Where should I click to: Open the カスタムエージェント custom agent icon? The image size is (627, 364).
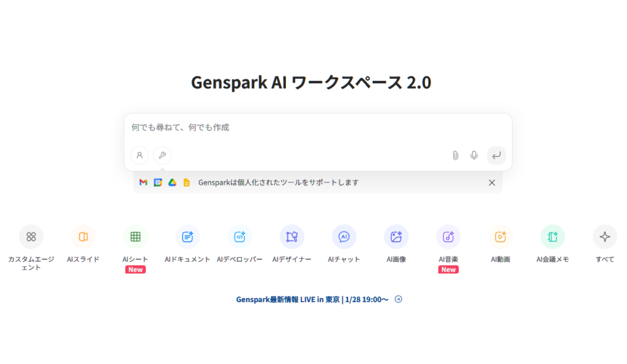pyautogui.click(x=31, y=237)
